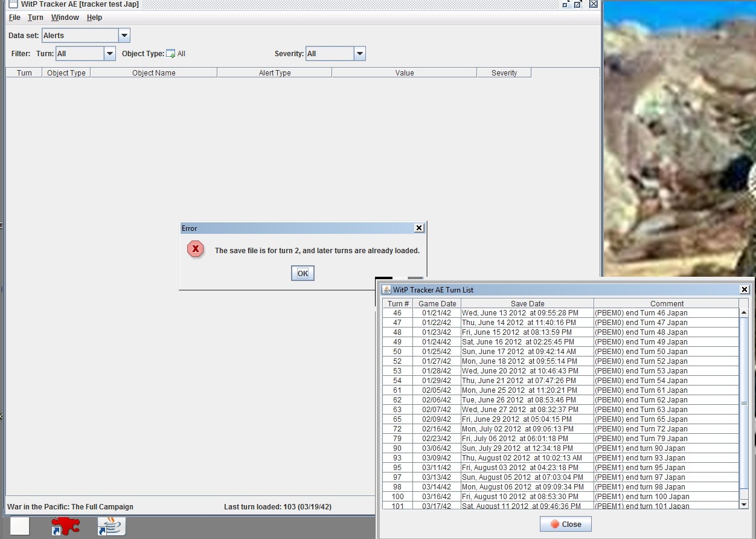Expand the Data set dropdown arrow

(x=124, y=35)
